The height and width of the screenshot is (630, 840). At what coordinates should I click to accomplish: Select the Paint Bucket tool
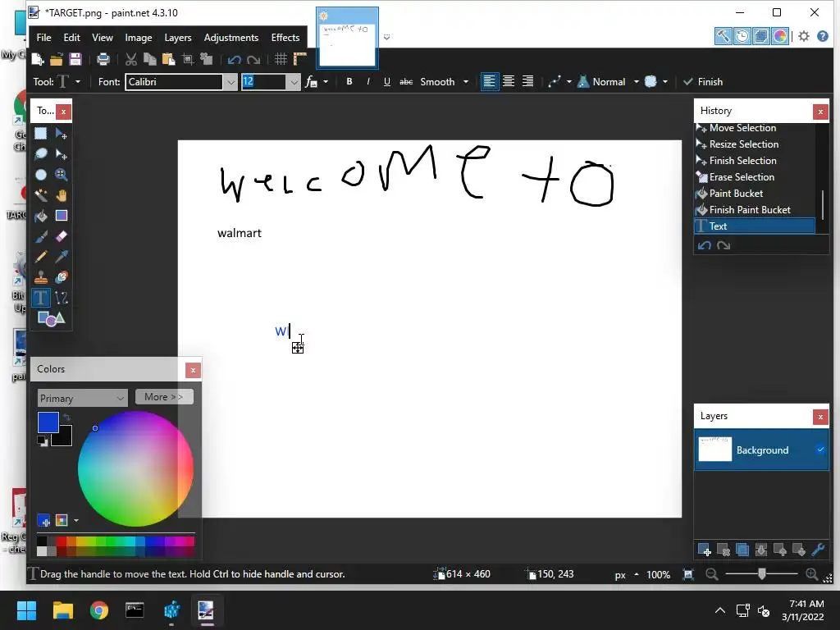click(41, 216)
